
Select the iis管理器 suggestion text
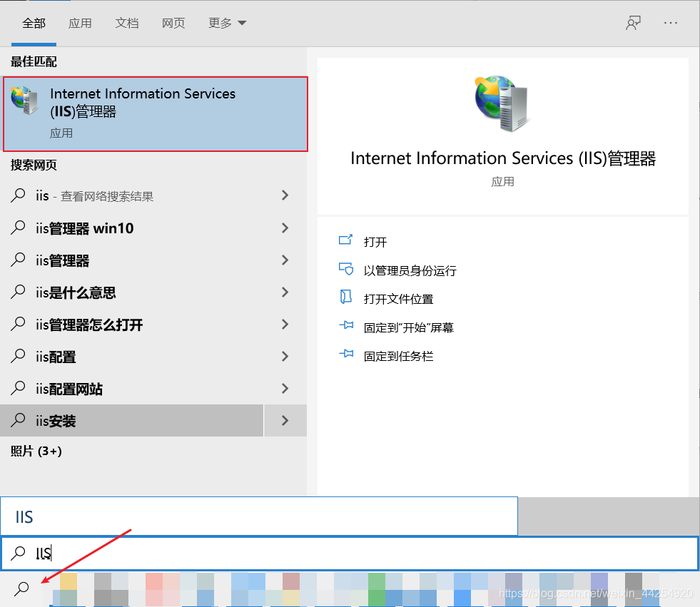63,260
